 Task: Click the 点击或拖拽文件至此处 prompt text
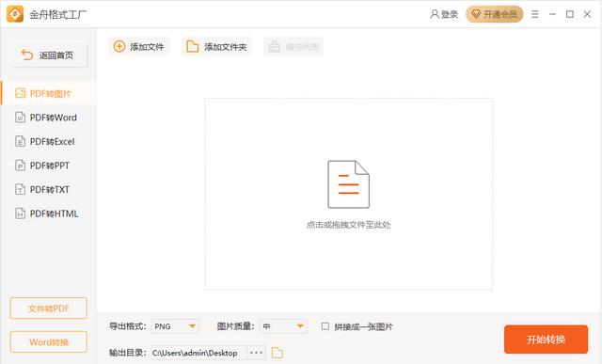(x=348, y=225)
